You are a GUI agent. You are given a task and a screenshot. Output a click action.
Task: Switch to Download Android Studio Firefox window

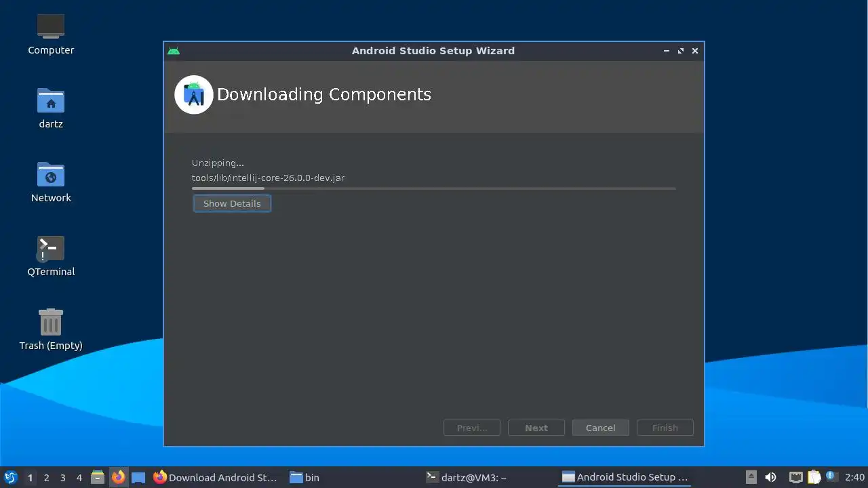point(216,477)
